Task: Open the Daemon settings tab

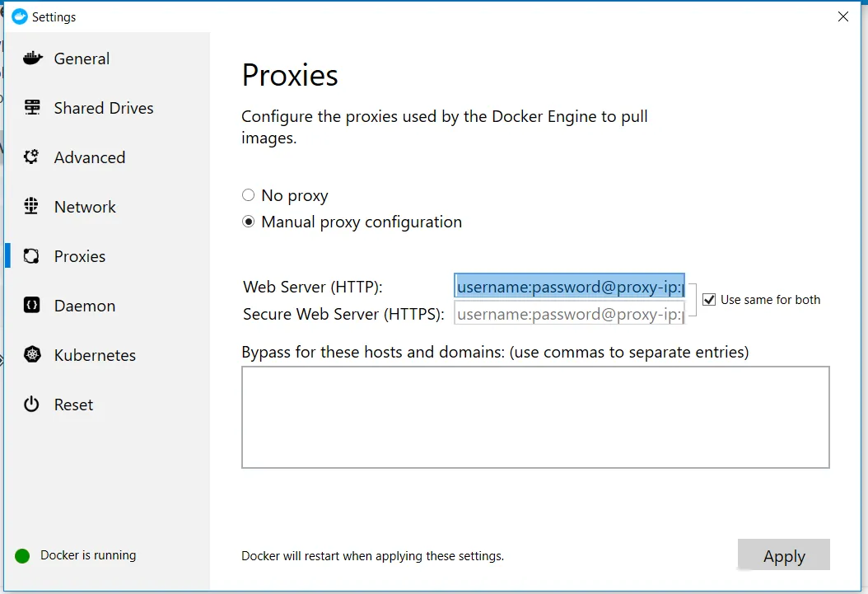Action: point(85,306)
